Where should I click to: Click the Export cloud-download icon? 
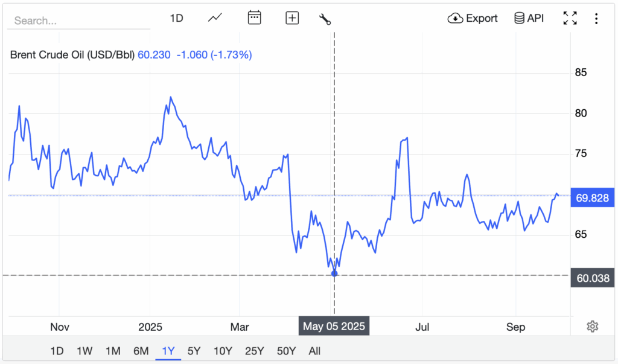(x=455, y=18)
